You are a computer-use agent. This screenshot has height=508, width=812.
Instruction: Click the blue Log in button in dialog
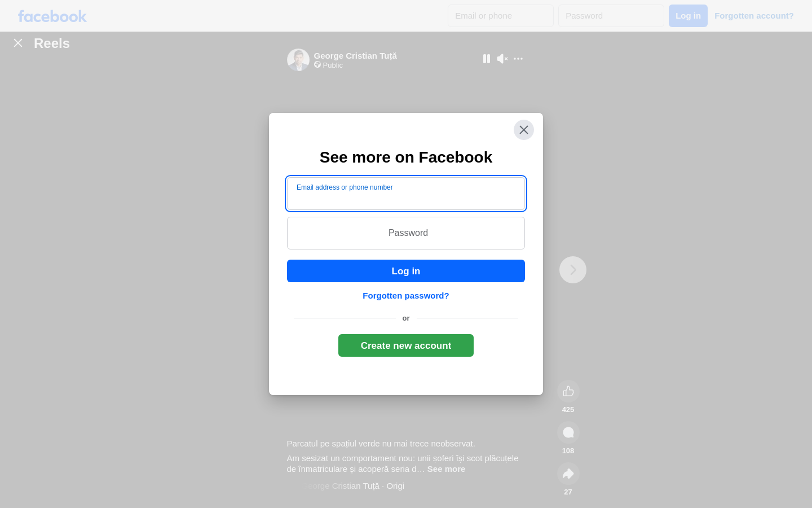[406, 271]
